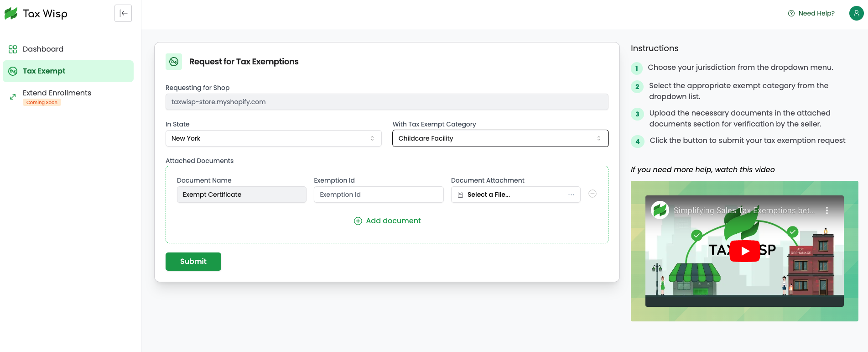Click the plus icon beside Add document
Image resolution: width=868 pixels, height=352 pixels.
click(358, 221)
